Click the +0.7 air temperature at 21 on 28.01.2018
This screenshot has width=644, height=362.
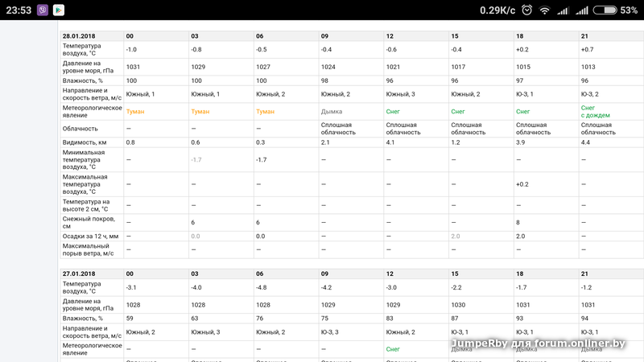pyautogui.click(x=587, y=50)
